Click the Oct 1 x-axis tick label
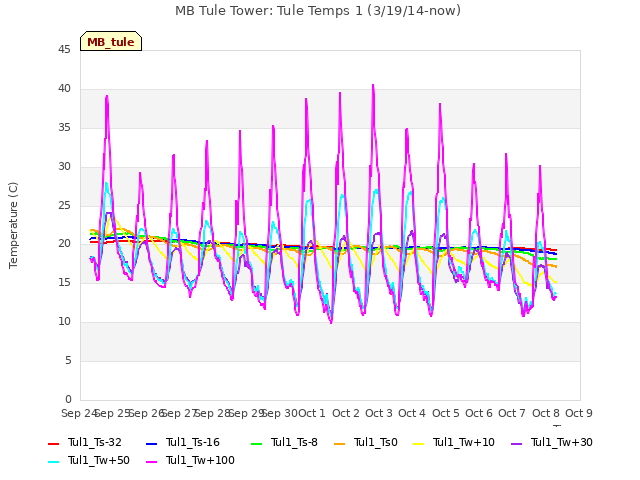 312,413
